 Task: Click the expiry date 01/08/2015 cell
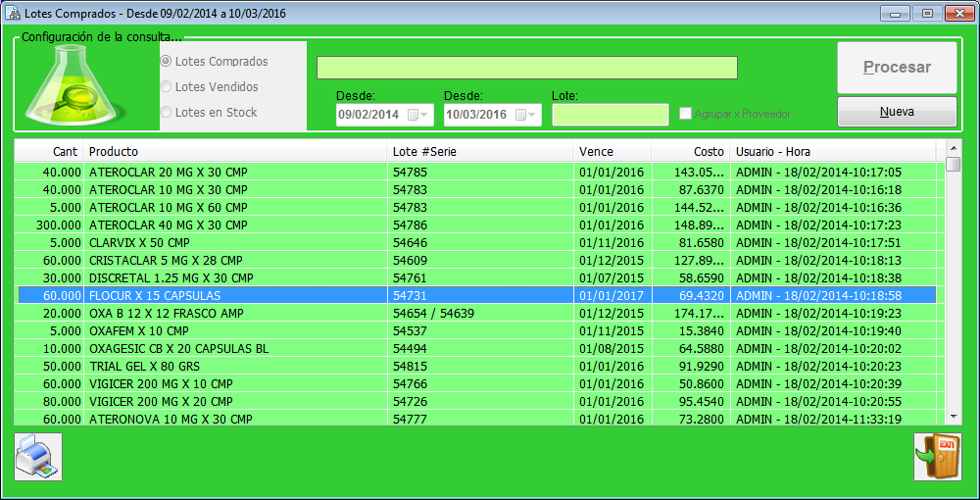click(612, 348)
